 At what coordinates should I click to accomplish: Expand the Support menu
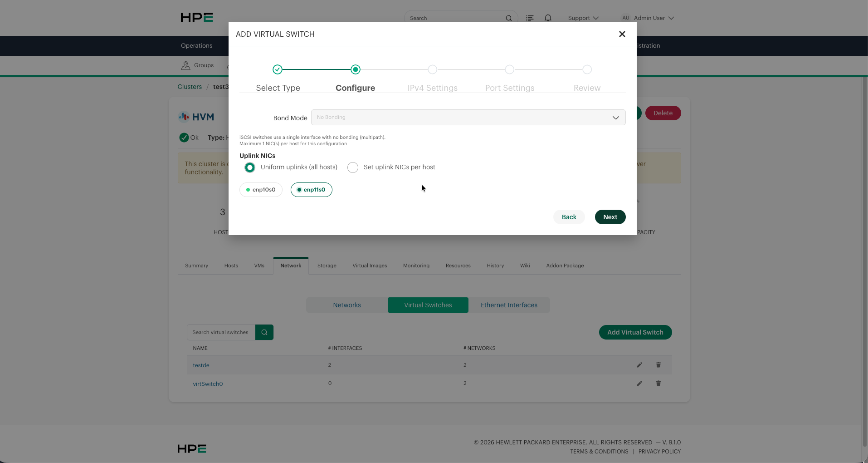point(583,18)
